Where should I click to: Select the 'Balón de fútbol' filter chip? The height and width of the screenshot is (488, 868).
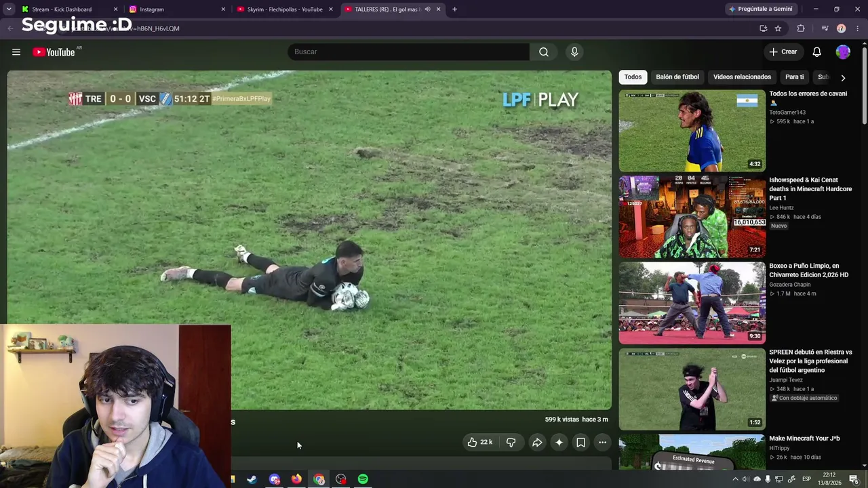point(677,77)
